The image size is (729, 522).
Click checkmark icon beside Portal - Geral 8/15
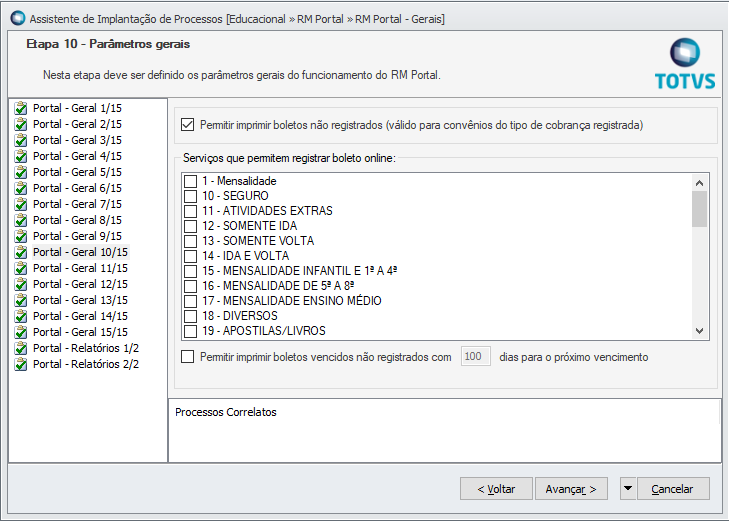coord(21,220)
